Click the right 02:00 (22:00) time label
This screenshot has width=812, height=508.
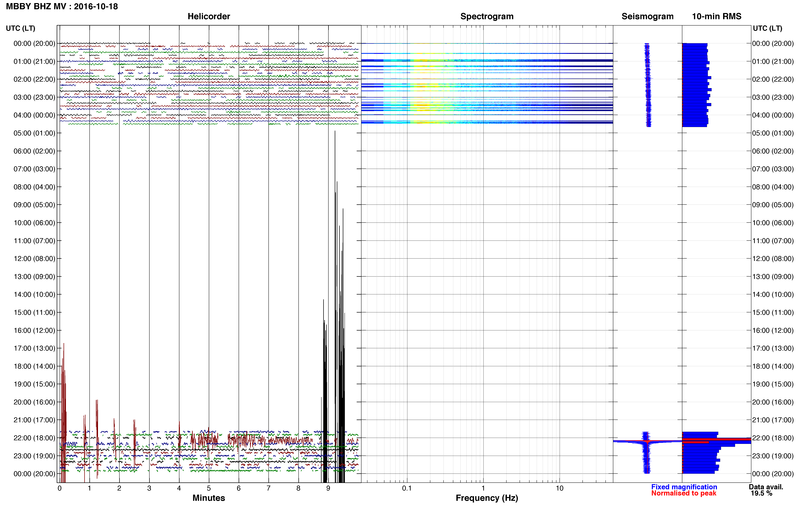click(x=773, y=79)
